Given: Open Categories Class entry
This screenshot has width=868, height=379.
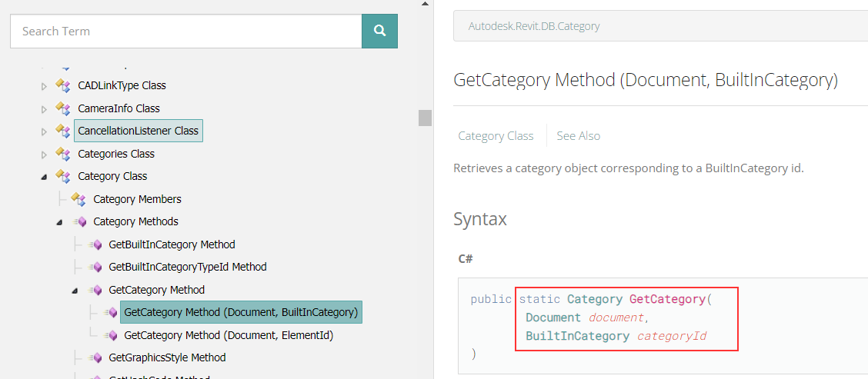Looking at the screenshot, I should [116, 154].
